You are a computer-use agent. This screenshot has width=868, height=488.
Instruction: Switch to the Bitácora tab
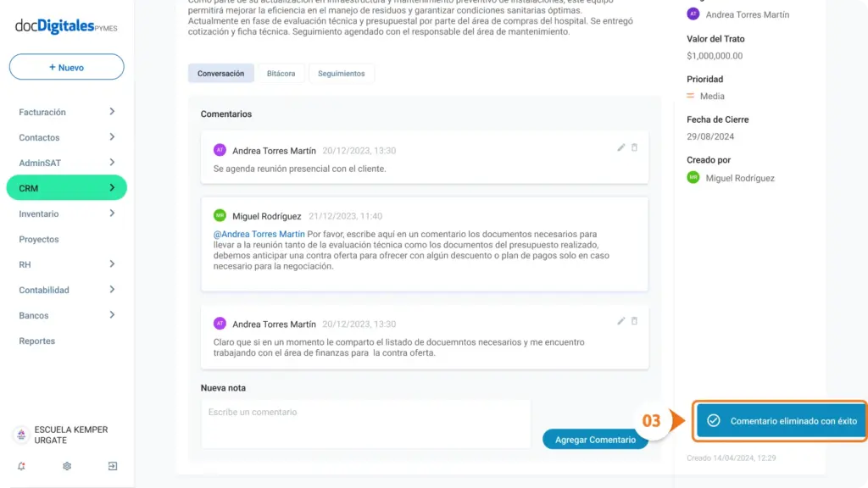click(x=281, y=73)
